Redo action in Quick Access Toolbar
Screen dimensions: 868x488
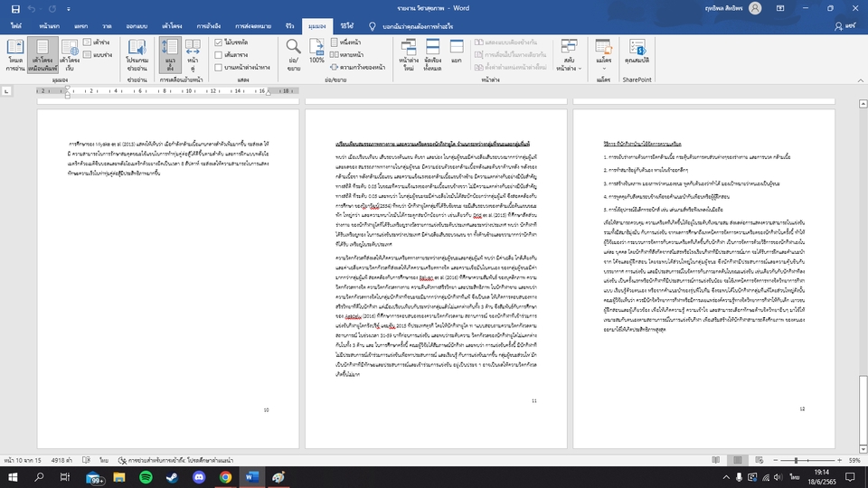click(52, 9)
